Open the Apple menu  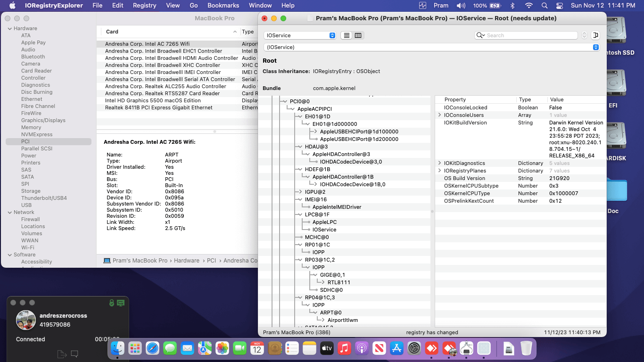point(12,6)
